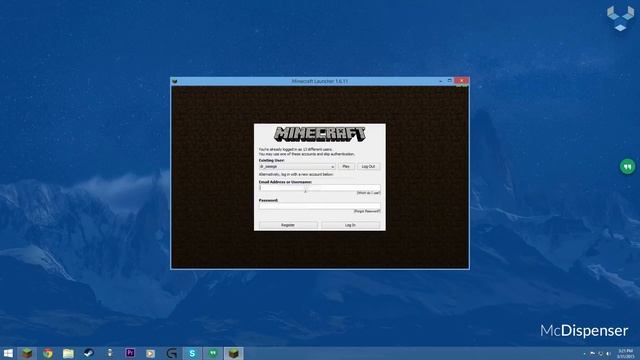
Task: Open the "Which do I use?" link
Action: tap(369, 193)
